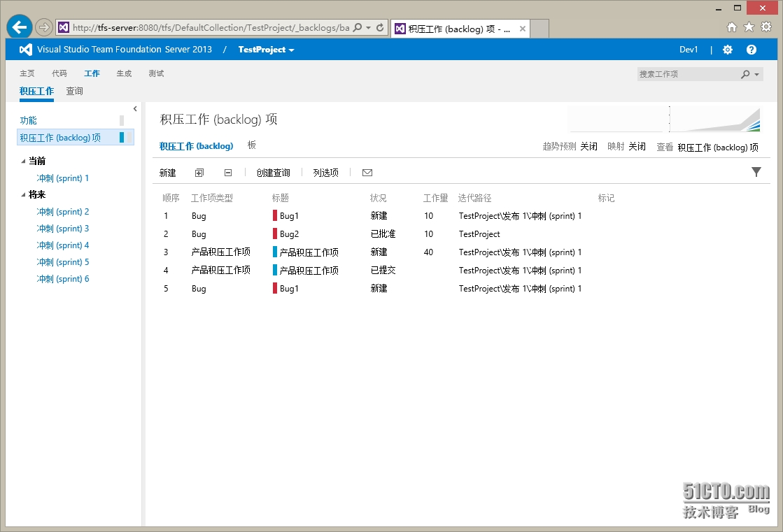Open 冲刺 (sprint) 2 iteration

click(x=62, y=212)
